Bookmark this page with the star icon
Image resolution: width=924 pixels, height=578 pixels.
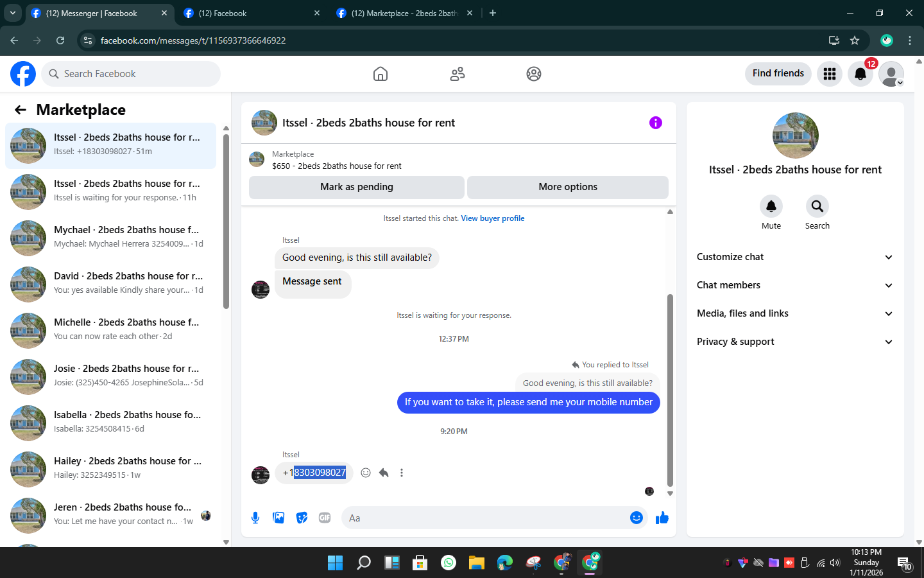click(x=855, y=40)
